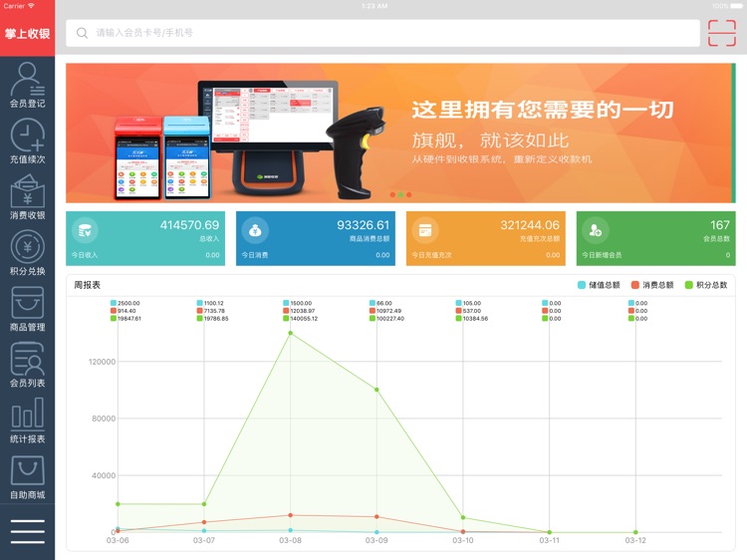Click the 周报表 chart title
The image size is (747, 560).
(x=88, y=285)
